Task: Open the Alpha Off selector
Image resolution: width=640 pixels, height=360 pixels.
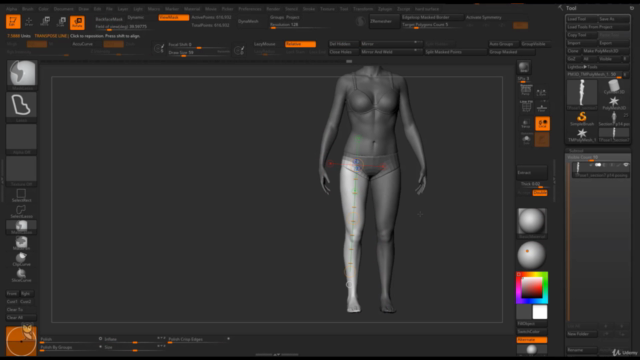Action: pyautogui.click(x=21, y=139)
